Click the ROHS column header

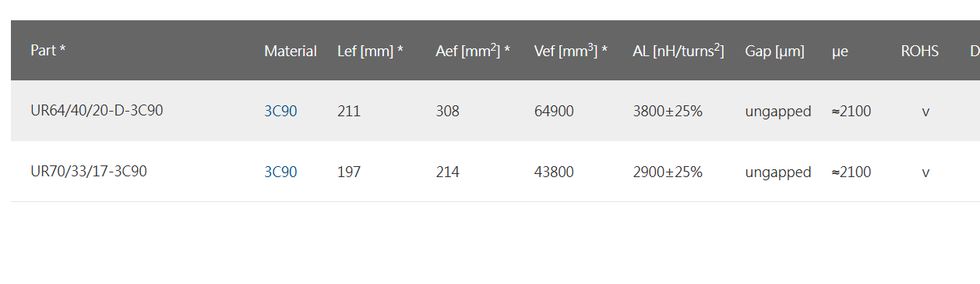919,51
